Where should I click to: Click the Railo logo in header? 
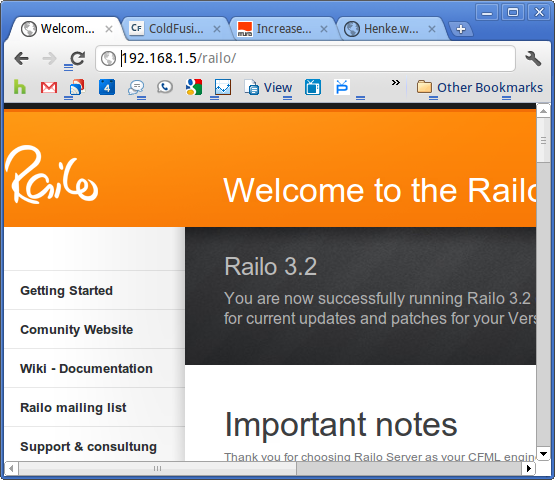pos(52,175)
